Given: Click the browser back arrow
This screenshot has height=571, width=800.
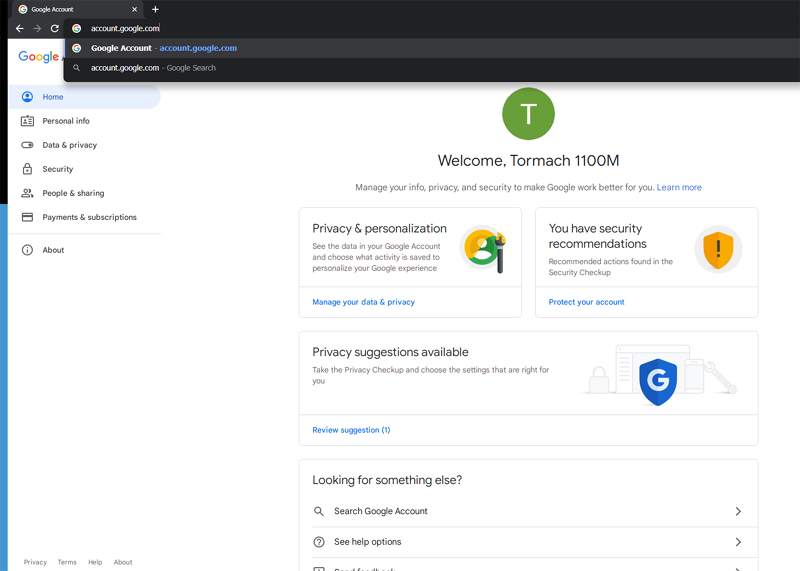Looking at the screenshot, I should 19,29.
